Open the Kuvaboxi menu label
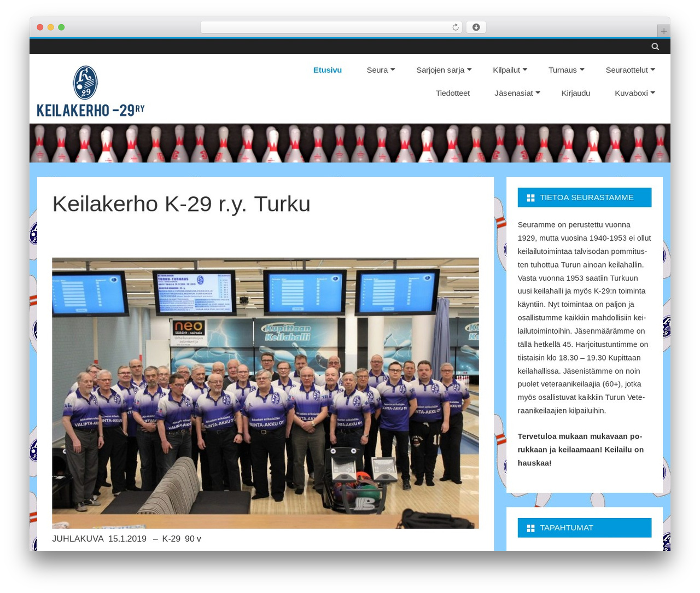The width and height of the screenshot is (700, 593). (x=631, y=93)
